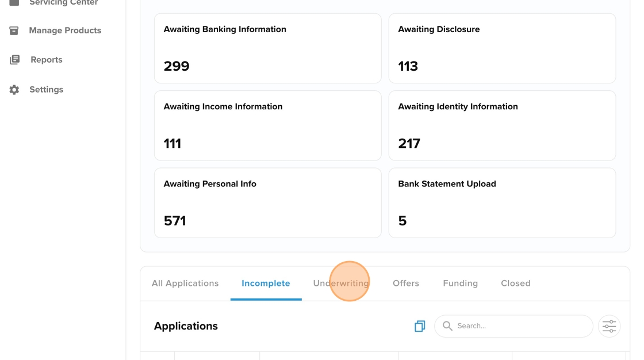Click the 113 disclosure count

pos(408,66)
